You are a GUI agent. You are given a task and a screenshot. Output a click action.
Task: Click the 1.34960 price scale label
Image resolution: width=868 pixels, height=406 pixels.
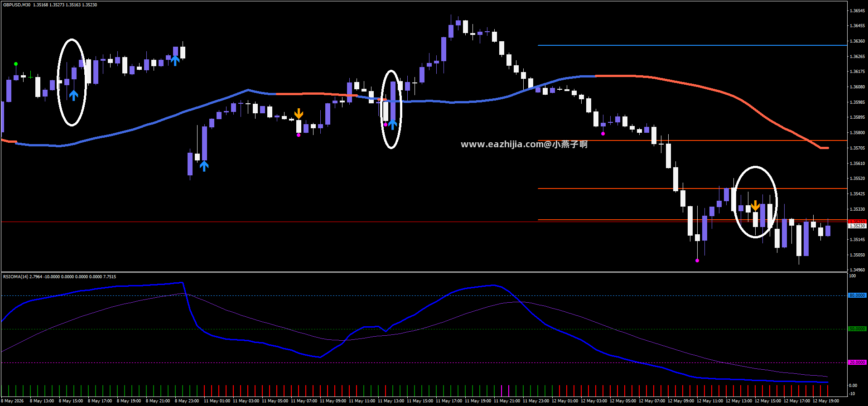(x=857, y=270)
